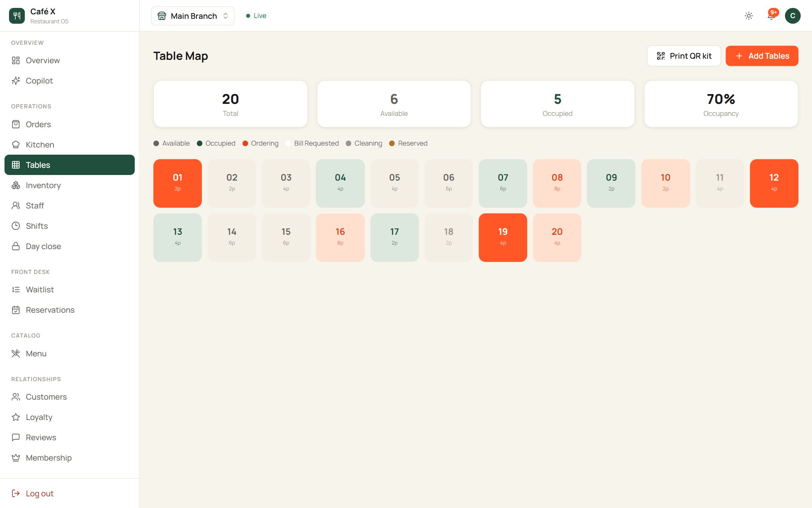Click the Add Tables button

[762, 56]
